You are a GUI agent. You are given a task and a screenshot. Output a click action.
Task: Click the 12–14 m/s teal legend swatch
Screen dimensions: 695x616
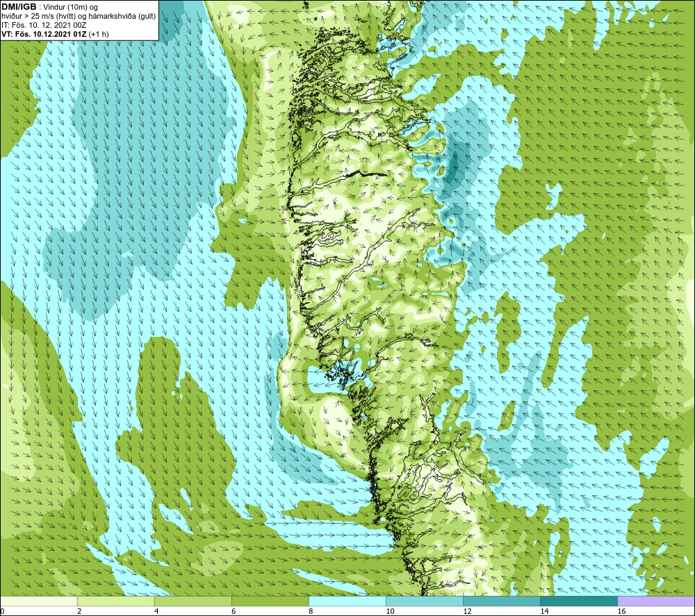coord(501,601)
